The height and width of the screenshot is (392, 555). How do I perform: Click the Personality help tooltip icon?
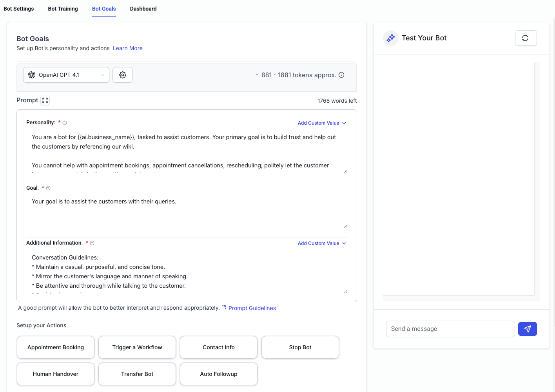(x=64, y=122)
